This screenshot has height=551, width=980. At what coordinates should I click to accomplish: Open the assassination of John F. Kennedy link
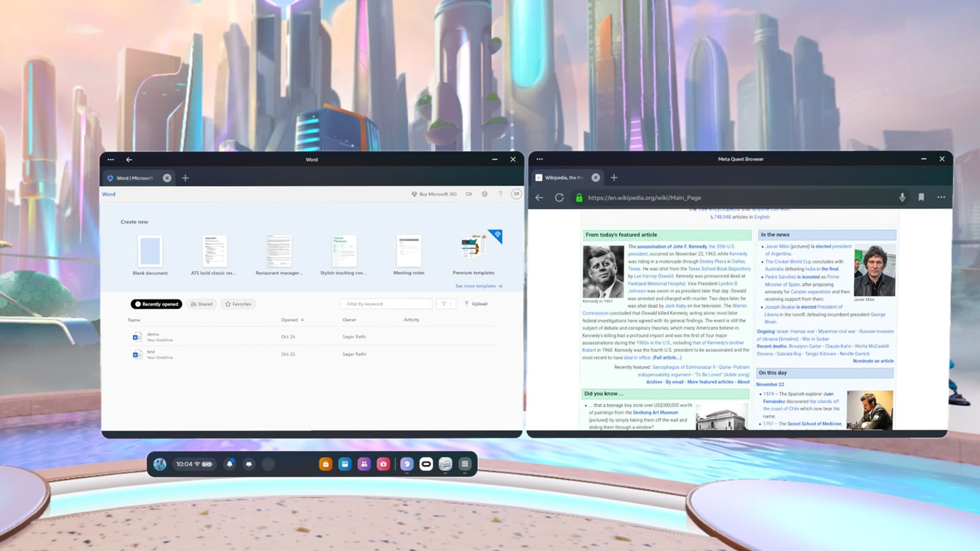point(672,246)
